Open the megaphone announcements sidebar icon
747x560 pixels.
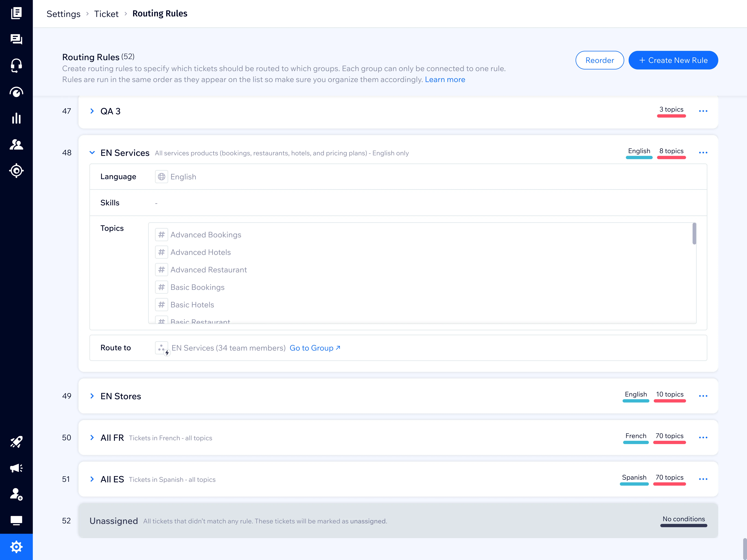click(x=16, y=468)
